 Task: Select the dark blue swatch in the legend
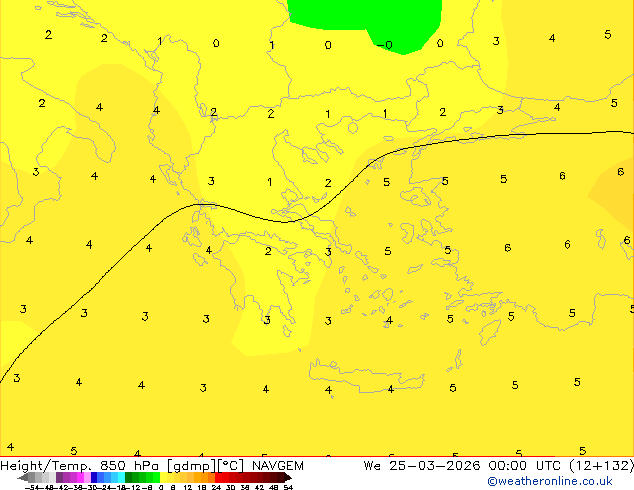tap(94, 477)
